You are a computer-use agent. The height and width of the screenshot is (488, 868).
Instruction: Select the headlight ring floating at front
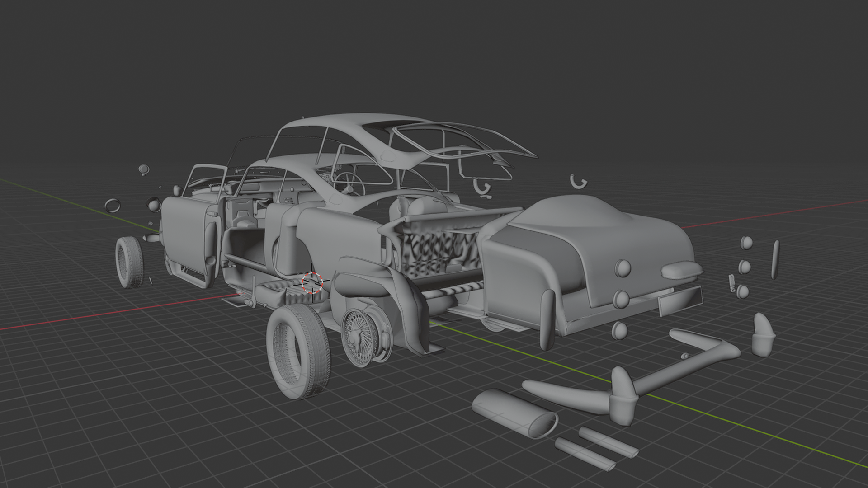point(112,206)
